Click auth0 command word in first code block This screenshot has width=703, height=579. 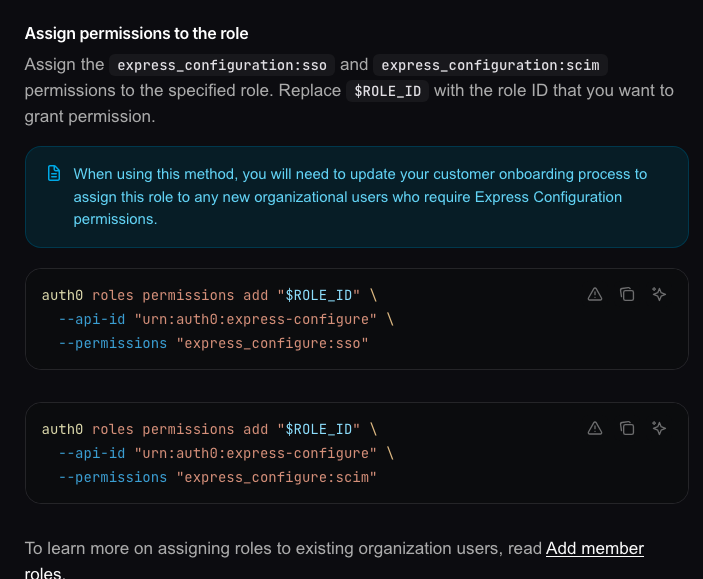pyautogui.click(x=62, y=296)
